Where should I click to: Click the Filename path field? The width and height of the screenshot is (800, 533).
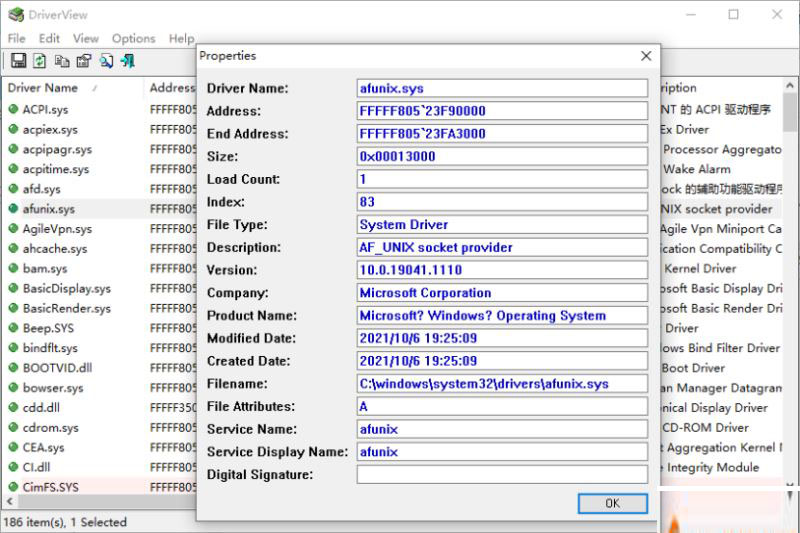point(503,384)
